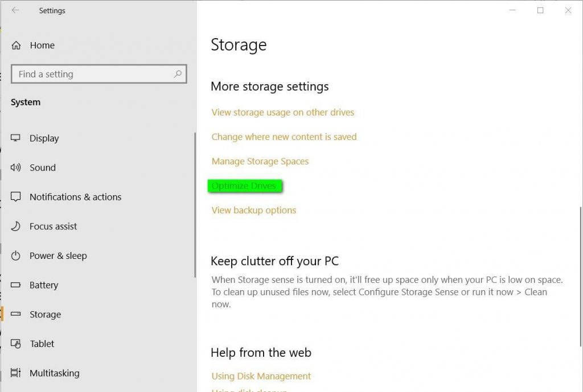Select the Storage drive icon
The width and height of the screenshot is (583, 392).
[x=15, y=314]
